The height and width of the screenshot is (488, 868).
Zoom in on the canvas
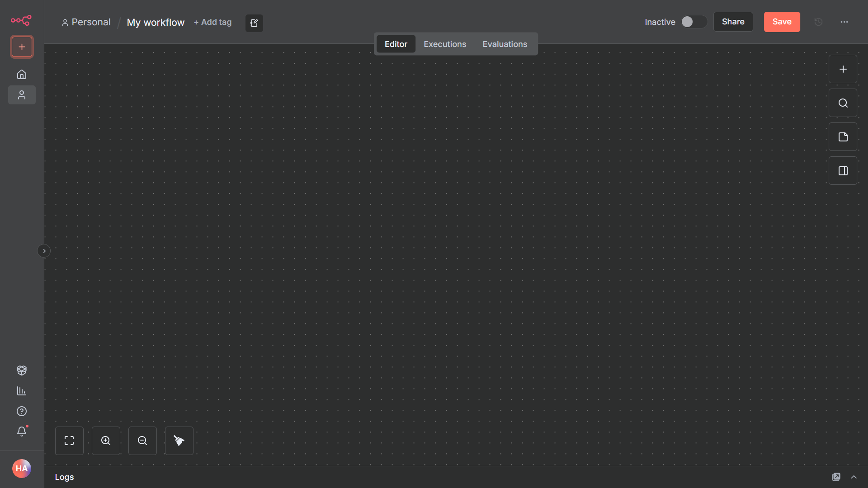coord(106,441)
